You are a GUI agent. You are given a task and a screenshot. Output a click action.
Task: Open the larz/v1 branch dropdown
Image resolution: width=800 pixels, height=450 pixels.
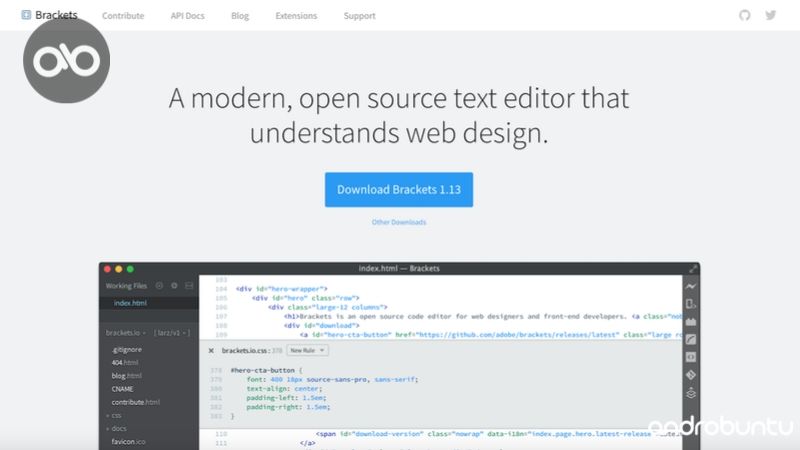point(171,333)
